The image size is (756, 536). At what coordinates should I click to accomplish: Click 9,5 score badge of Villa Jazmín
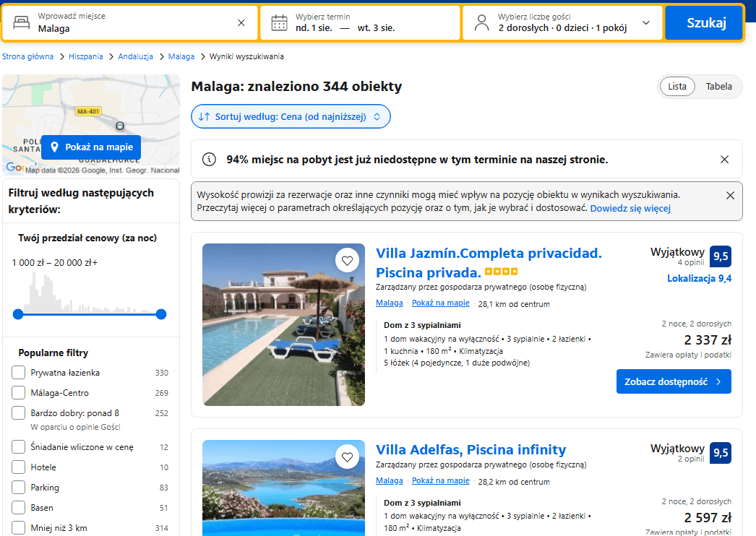[x=721, y=256]
